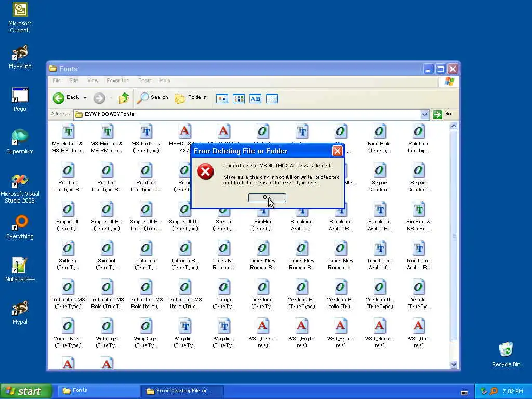The width and height of the screenshot is (532, 399).
Task: Click OK in the error dialog
Action: [267, 197]
